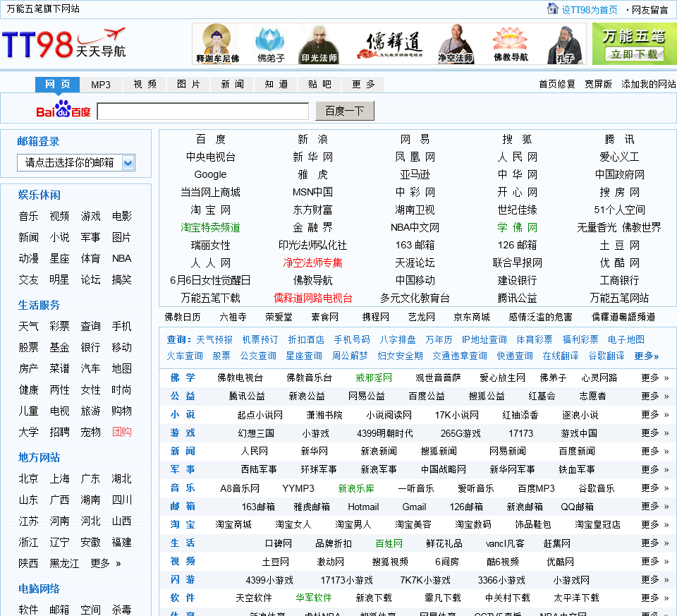The image size is (677, 616).
Task: Open the 淘宝皇冠店 link
Action: [x=597, y=524]
